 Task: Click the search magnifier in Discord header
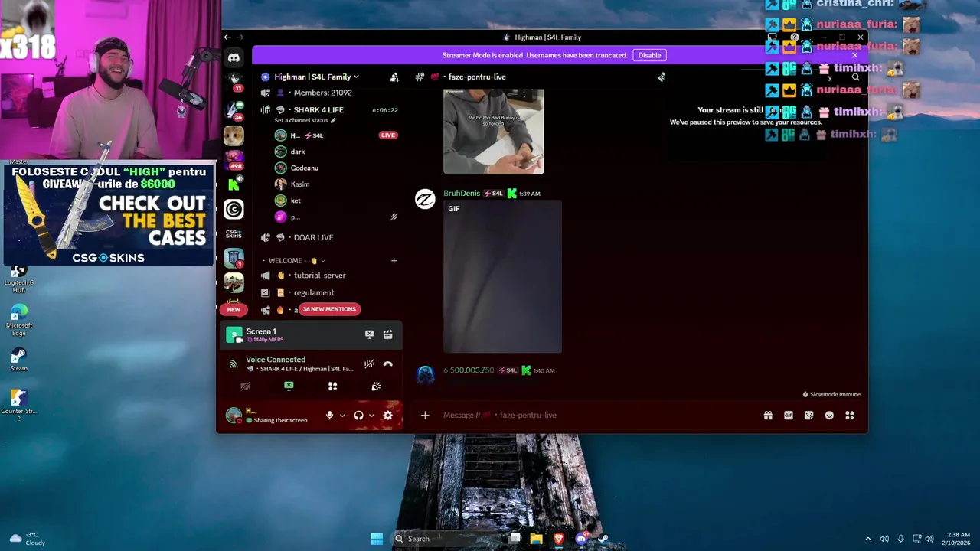pos(855,77)
